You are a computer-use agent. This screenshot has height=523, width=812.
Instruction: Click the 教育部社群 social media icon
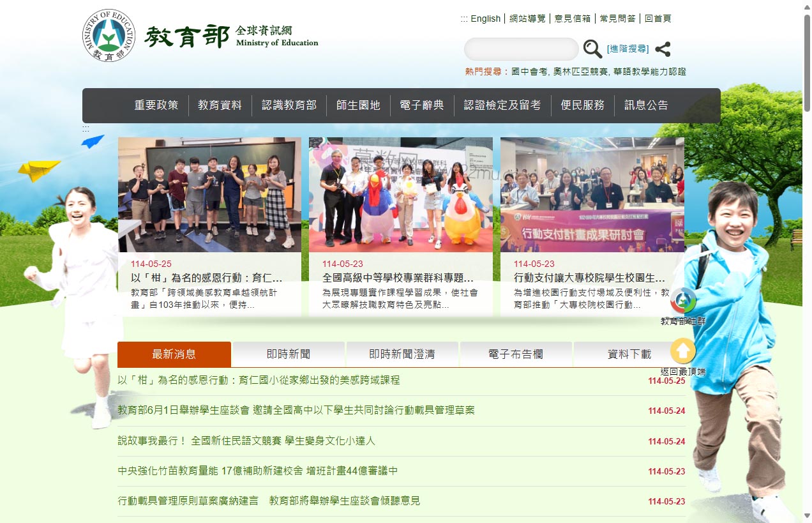[682, 301]
